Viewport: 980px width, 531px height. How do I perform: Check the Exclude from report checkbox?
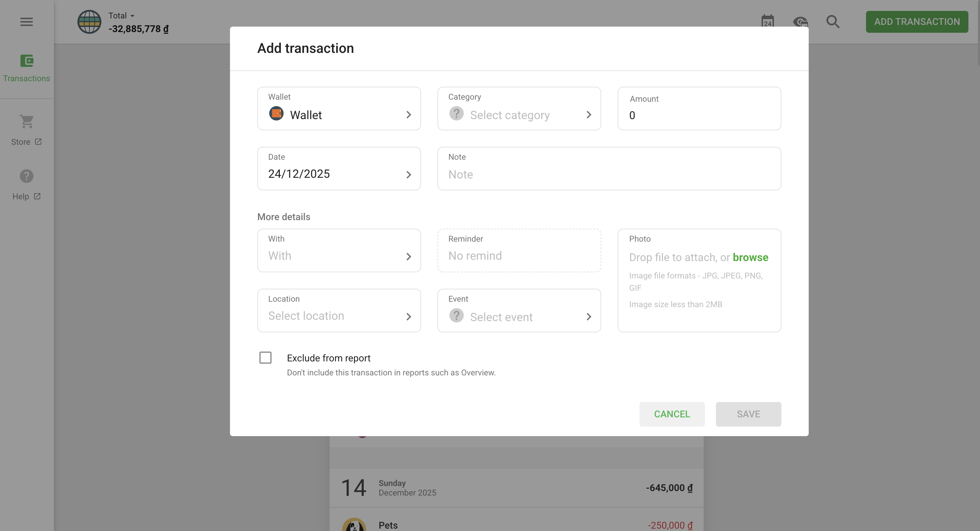(265, 358)
